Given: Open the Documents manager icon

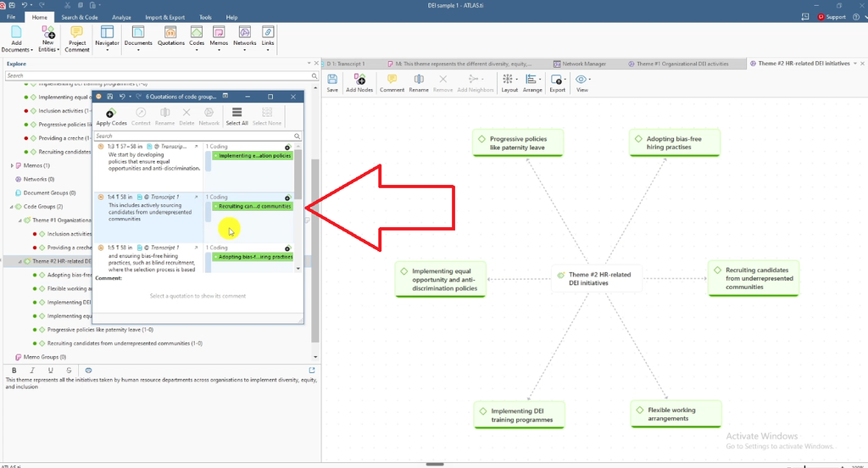Looking at the screenshot, I should pos(138,32).
